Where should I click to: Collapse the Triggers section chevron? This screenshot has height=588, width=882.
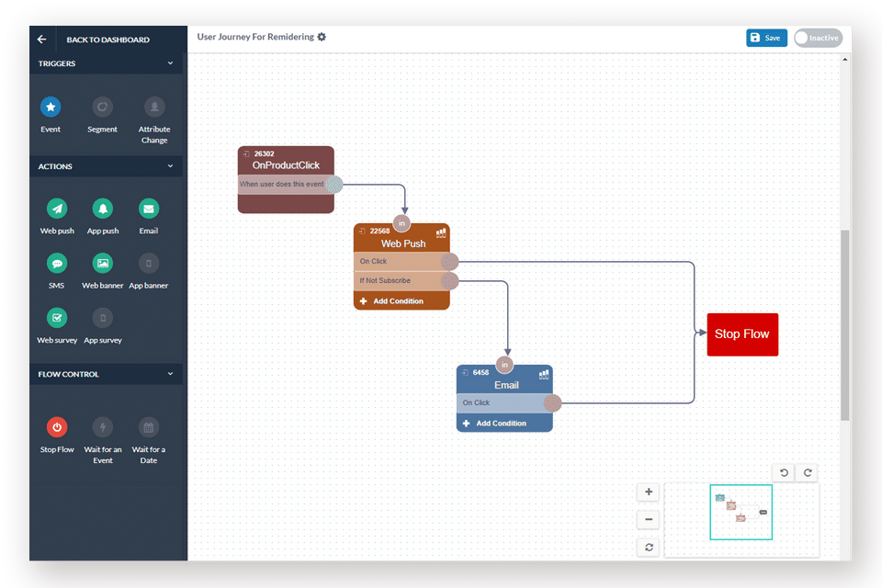click(x=171, y=63)
